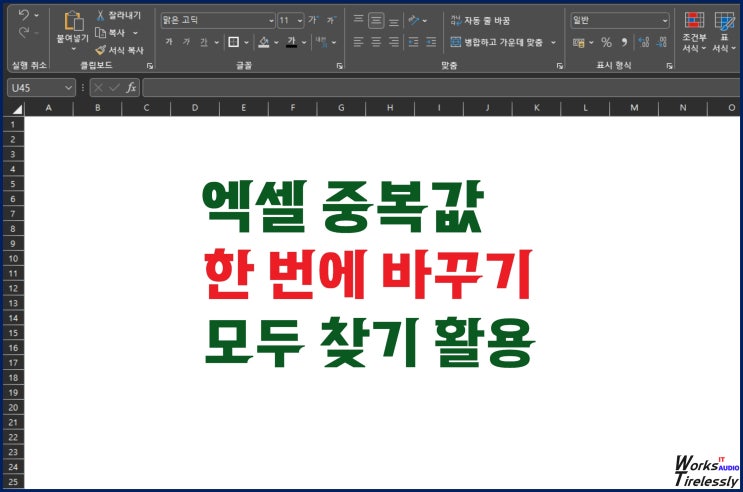
Task: Open 표 서식 table format gallery
Action: click(724, 31)
